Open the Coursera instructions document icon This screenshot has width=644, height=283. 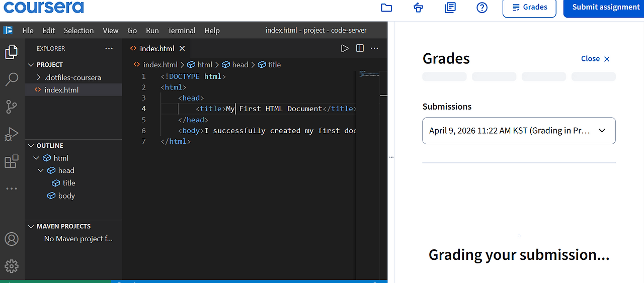click(x=450, y=8)
